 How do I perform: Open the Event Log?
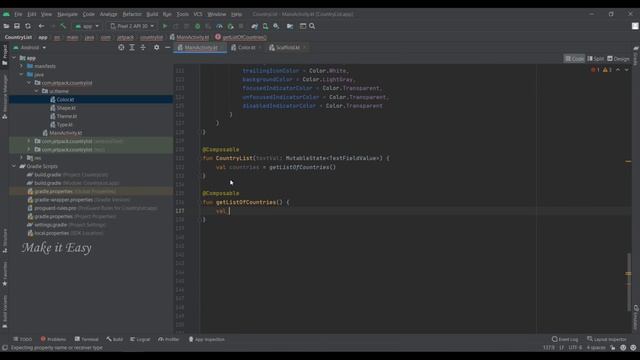[565, 339]
